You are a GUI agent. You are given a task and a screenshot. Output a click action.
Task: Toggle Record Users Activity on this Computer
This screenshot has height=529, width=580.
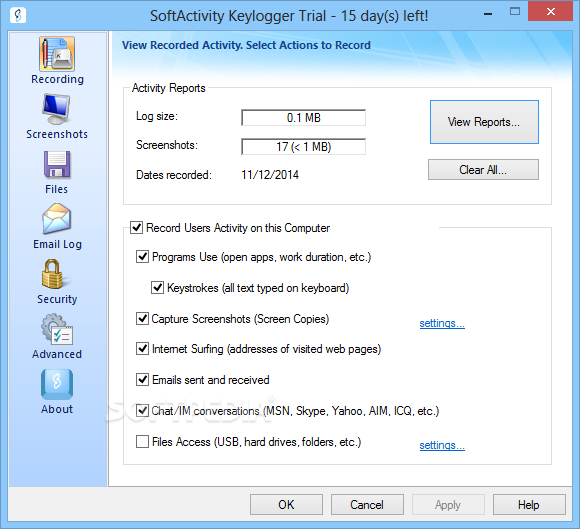pos(136,228)
